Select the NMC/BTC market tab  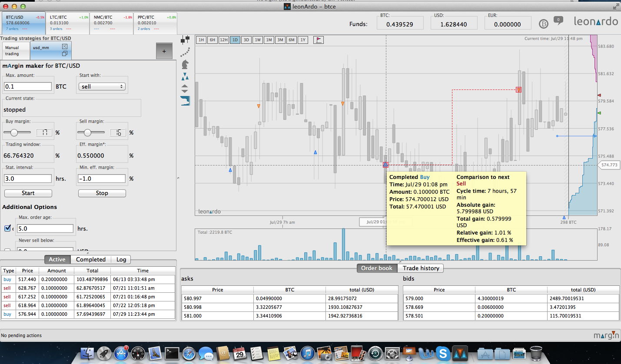(112, 23)
